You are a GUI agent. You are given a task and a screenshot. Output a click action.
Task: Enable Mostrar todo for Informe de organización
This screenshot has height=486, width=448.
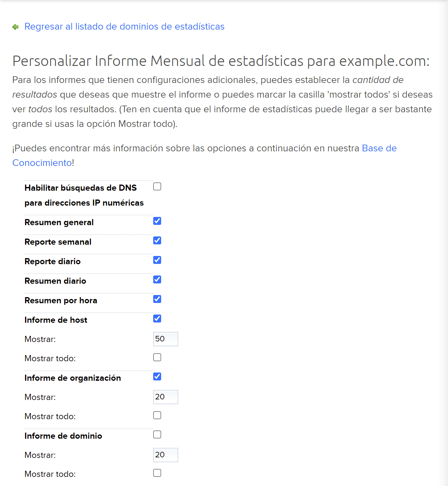click(x=157, y=415)
